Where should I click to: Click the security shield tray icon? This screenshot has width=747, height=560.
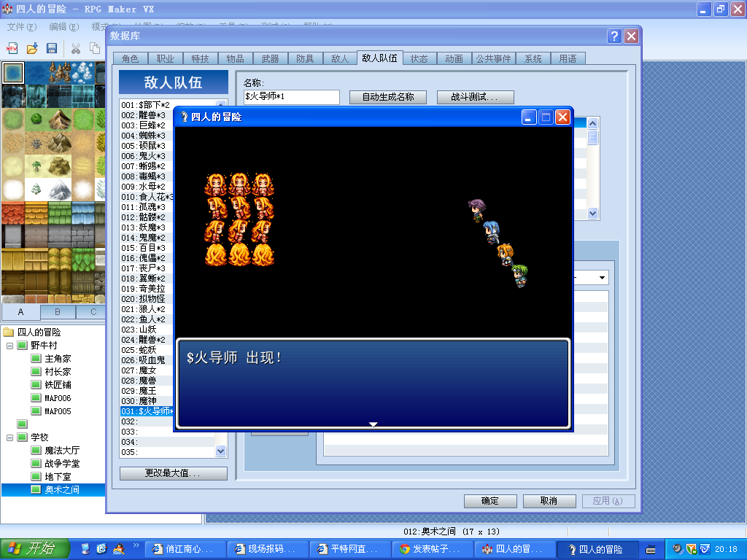tap(692, 549)
